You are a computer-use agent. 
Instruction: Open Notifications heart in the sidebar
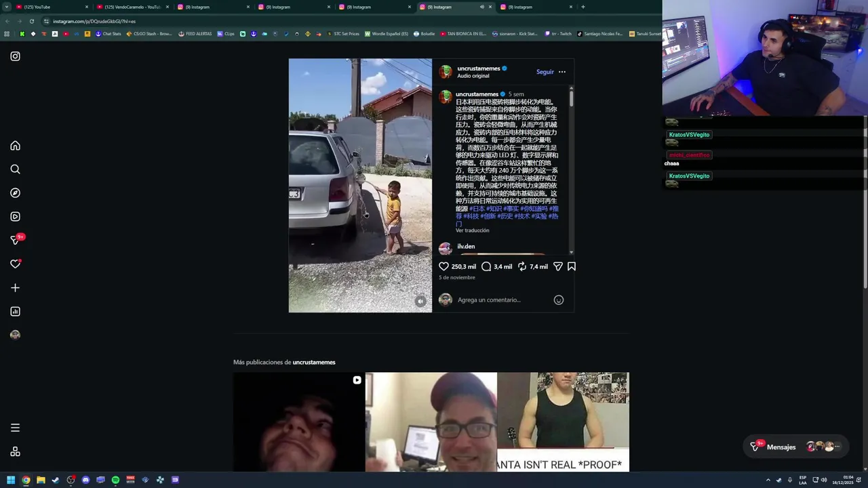click(15, 264)
